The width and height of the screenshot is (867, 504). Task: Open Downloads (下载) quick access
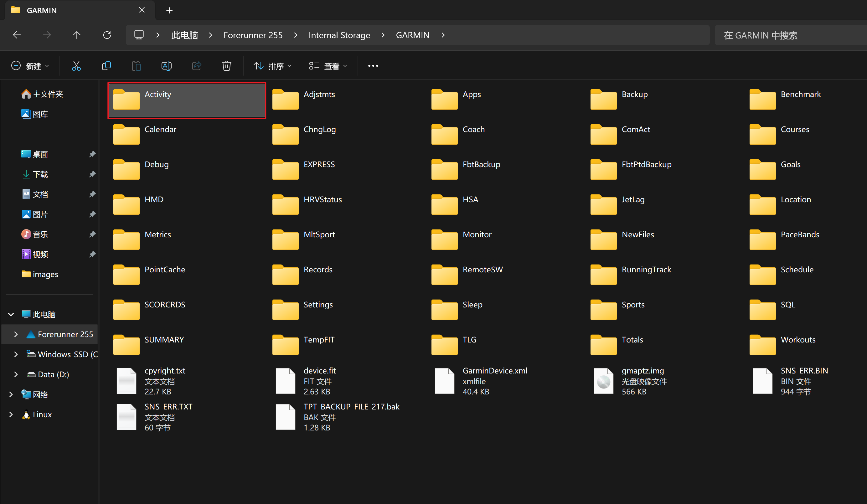click(35, 174)
